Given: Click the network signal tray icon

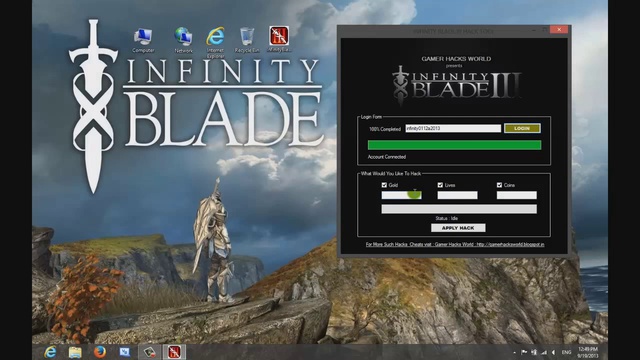Looking at the screenshot, I should pyautogui.click(x=544, y=352).
